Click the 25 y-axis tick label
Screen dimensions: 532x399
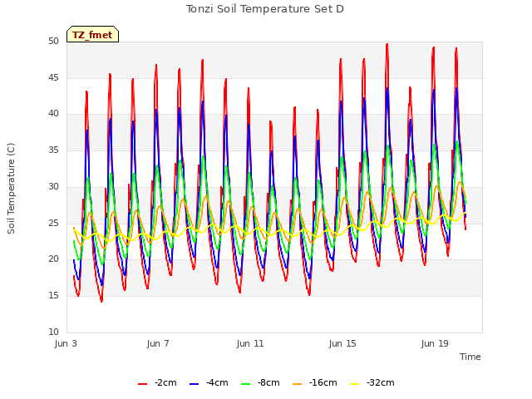tap(53, 224)
